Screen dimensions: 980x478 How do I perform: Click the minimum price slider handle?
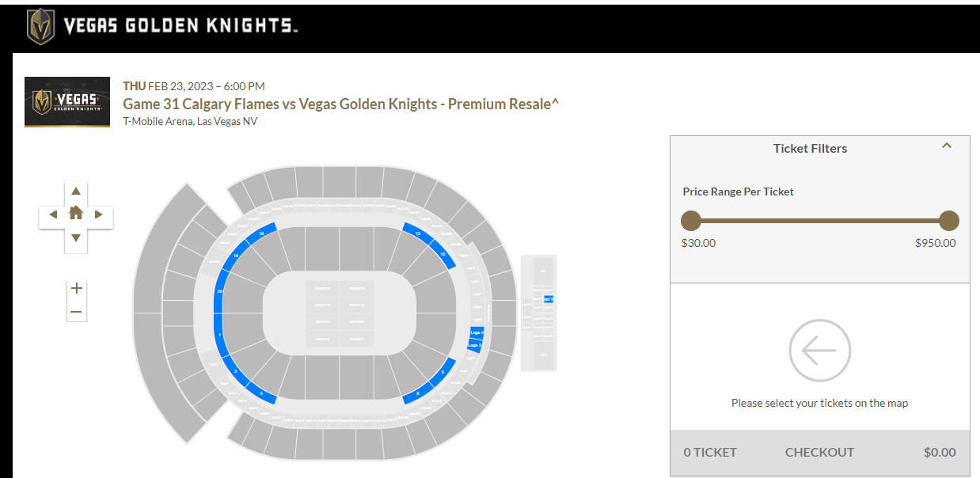pyautogui.click(x=691, y=221)
